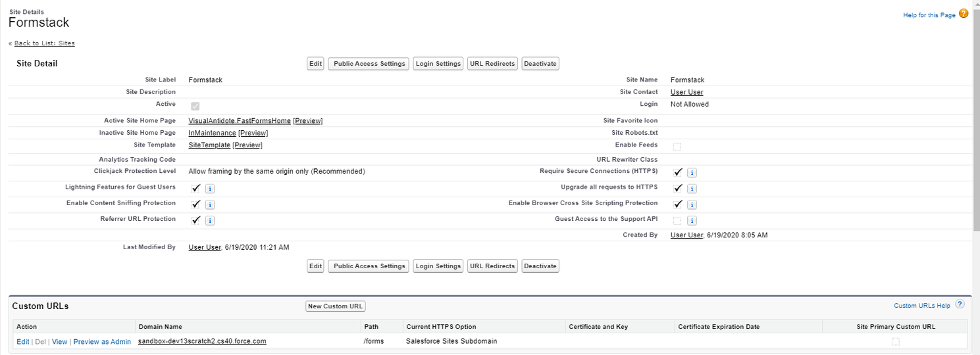Preview the Active Site Home Page
This screenshot has width=980, height=355.
[x=308, y=121]
